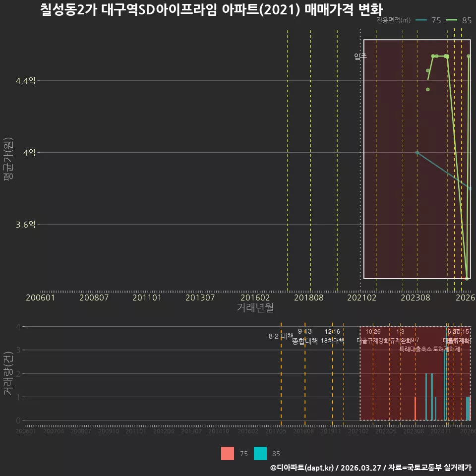Click the lone 85㎡ dot just below the 4.4억 gridline
This screenshot has height=476, width=476.
[428, 89]
